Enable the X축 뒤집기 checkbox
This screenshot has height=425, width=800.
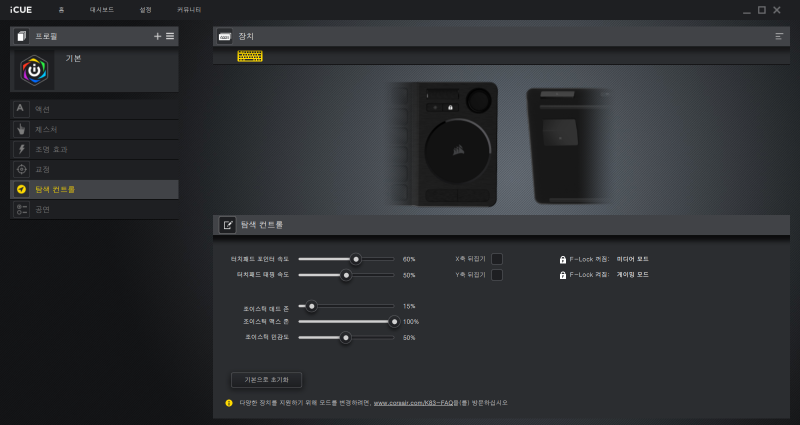[497, 259]
